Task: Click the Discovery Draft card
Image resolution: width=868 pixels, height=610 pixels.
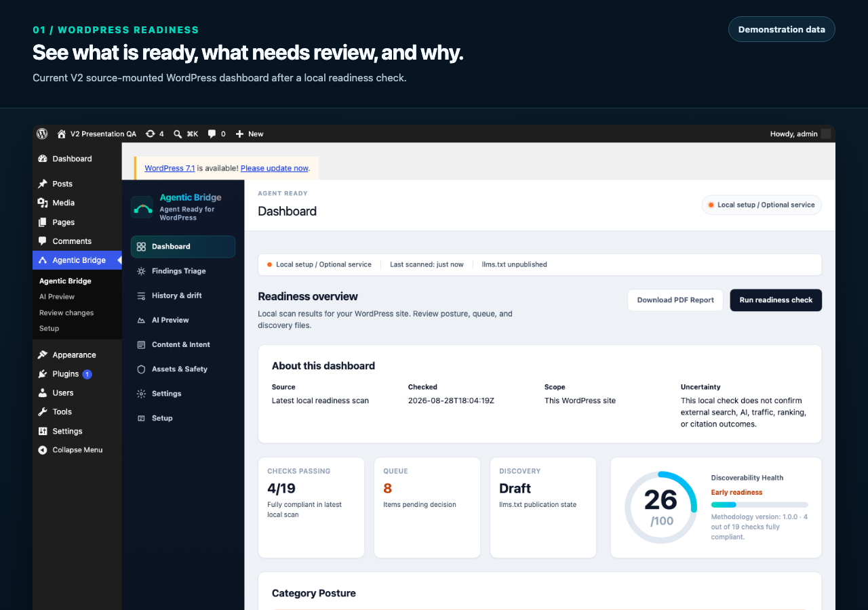Action: [543, 508]
